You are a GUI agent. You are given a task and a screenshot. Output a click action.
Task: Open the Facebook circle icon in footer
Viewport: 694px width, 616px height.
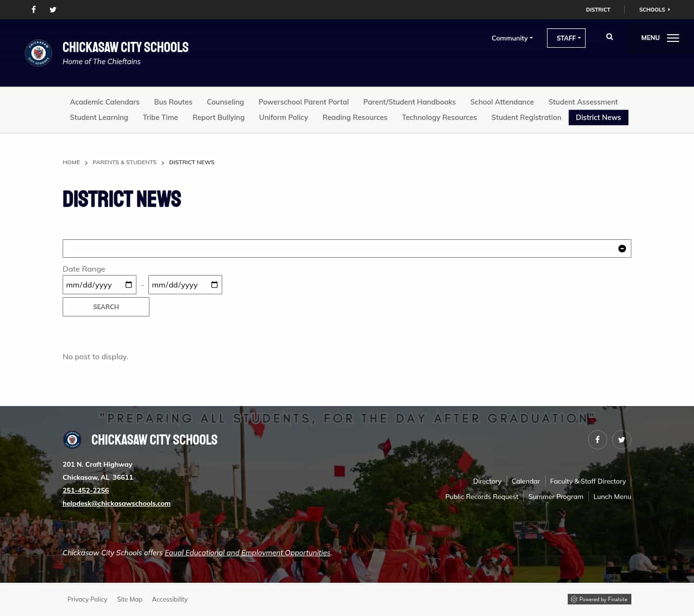(597, 439)
